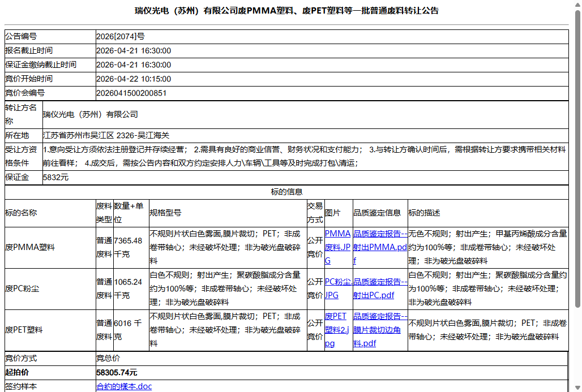This screenshot has height=392, width=582.
Task: Click the 交易方式 column header
Action: 315,213
